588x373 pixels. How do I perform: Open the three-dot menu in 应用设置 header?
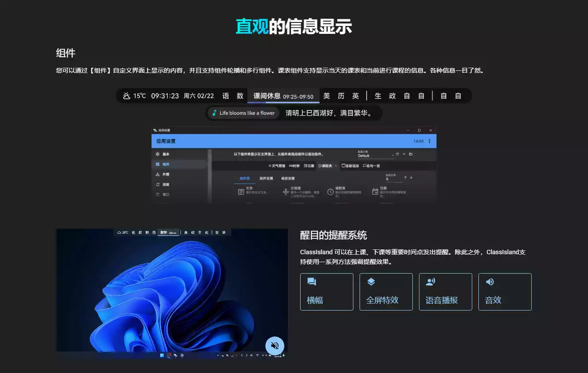click(430, 141)
